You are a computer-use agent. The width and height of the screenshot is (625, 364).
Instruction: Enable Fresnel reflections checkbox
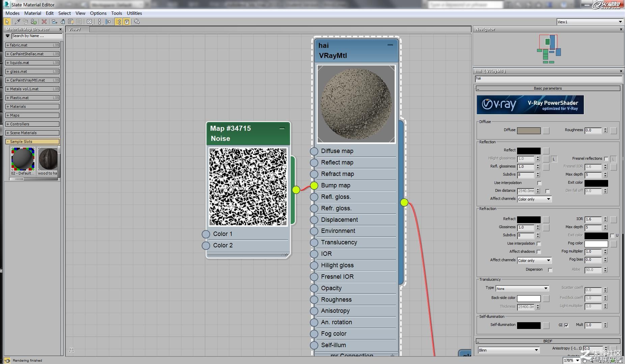[x=606, y=159]
